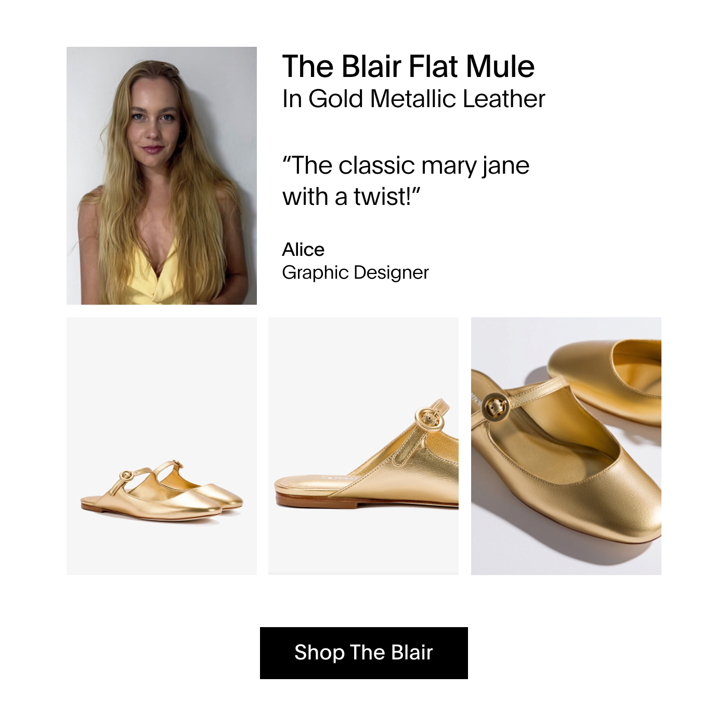Image resolution: width=728 pixels, height=728 pixels.
Task: Select the pair of gold mules image
Action: [162, 446]
